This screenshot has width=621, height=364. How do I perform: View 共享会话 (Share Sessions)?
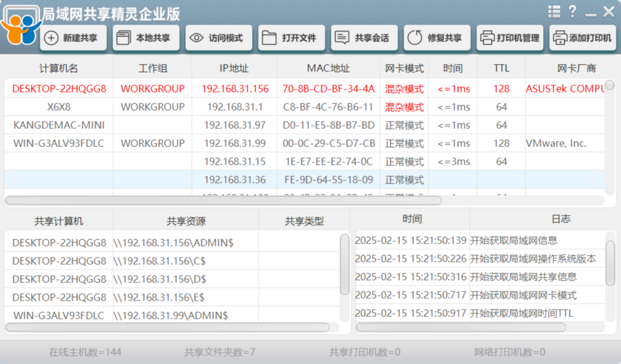(364, 37)
